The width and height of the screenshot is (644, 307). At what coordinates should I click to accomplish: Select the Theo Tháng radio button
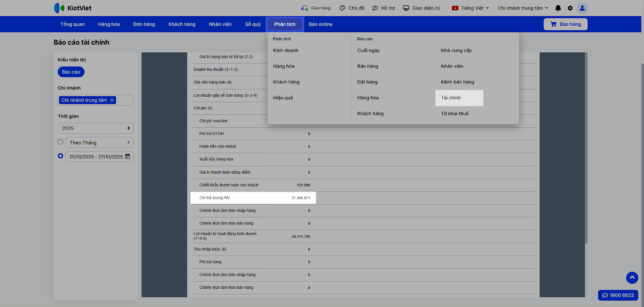coord(60,142)
